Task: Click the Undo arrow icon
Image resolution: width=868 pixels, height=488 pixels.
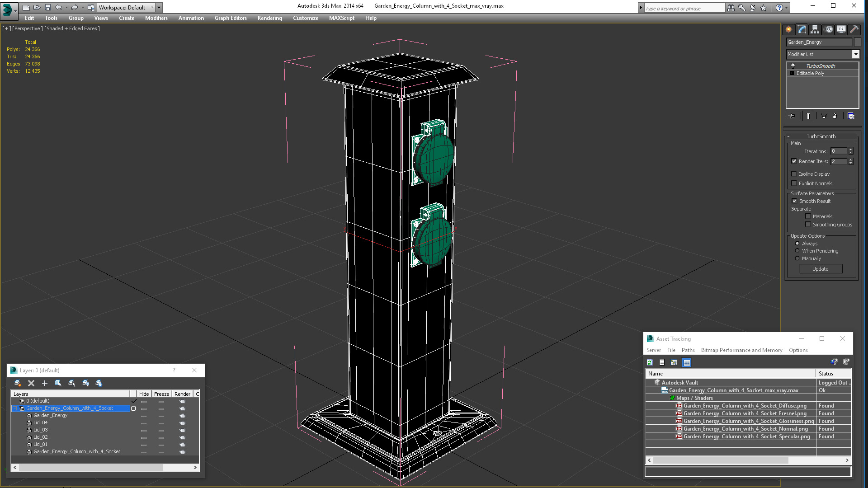Action: coord(59,7)
